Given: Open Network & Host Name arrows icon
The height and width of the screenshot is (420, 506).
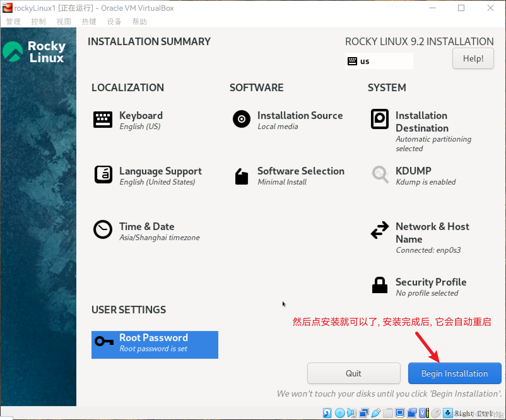Looking at the screenshot, I should (x=380, y=230).
